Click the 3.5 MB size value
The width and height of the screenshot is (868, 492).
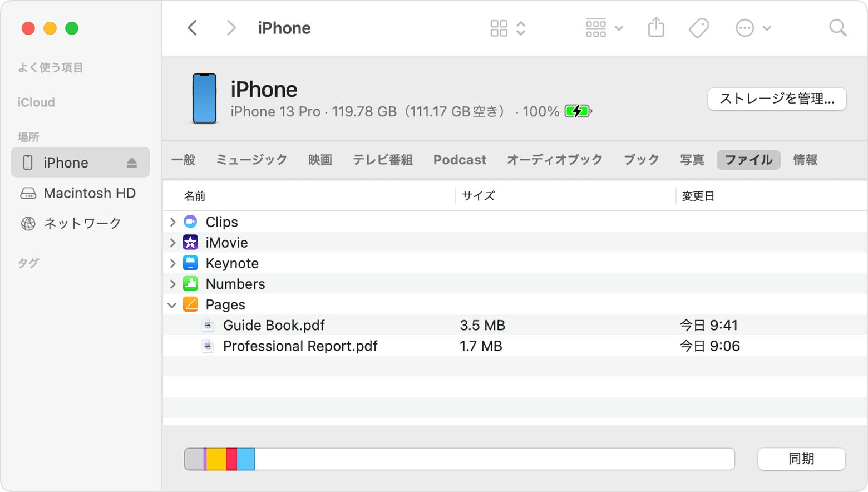[x=482, y=325]
